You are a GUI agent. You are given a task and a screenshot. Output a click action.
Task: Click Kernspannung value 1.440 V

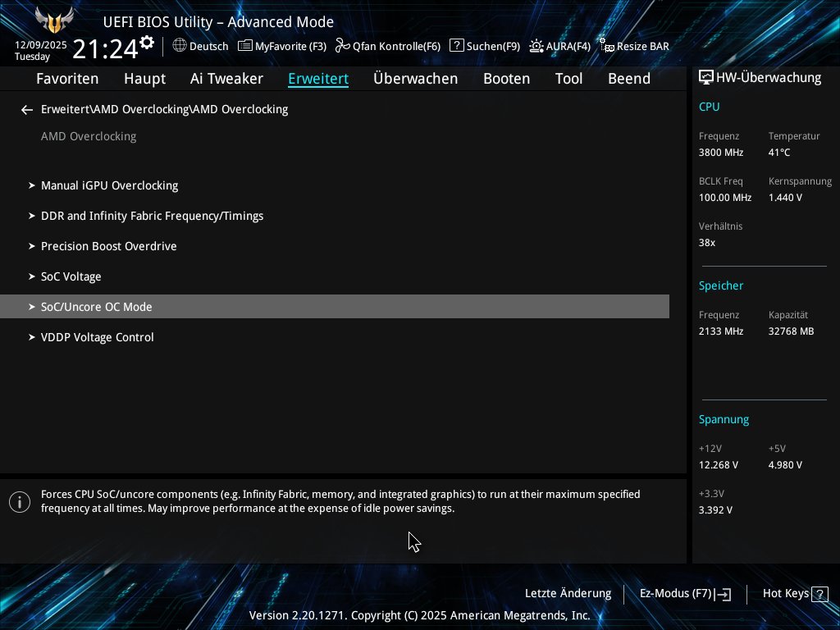[785, 198]
